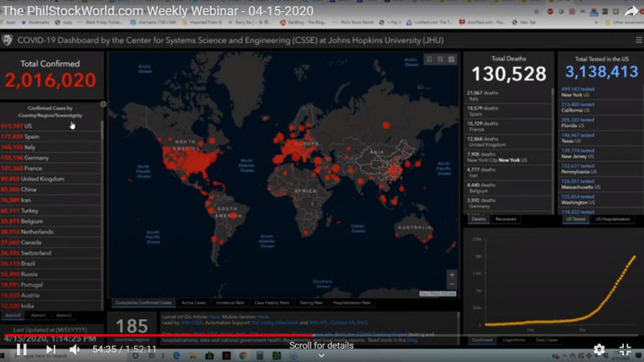Screen dimensions: 644x362
Task: Select US in confirmed cases list
Action: pos(50,126)
